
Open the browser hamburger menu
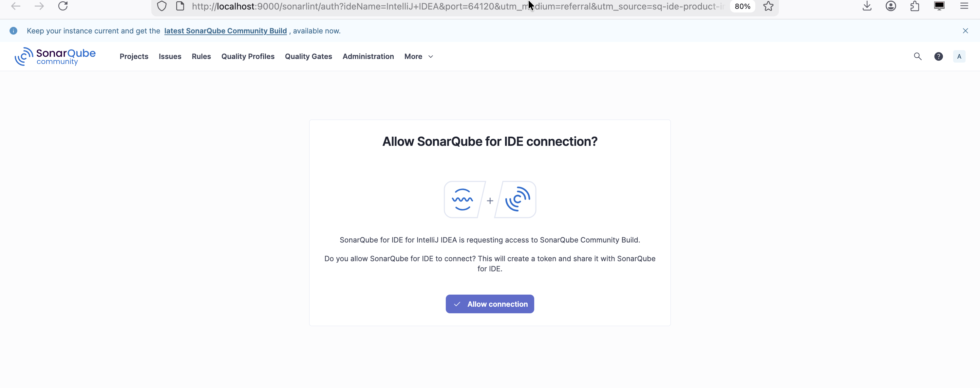[964, 6]
